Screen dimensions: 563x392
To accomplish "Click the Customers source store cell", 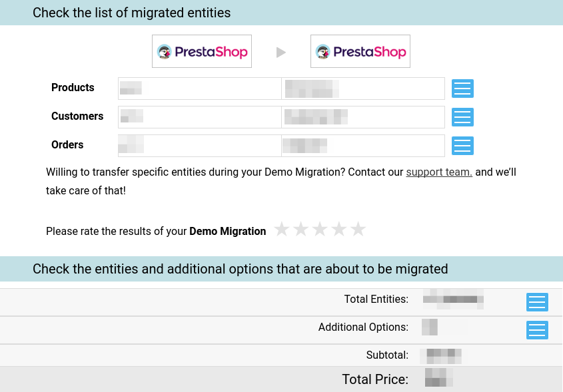I will tap(200, 117).
